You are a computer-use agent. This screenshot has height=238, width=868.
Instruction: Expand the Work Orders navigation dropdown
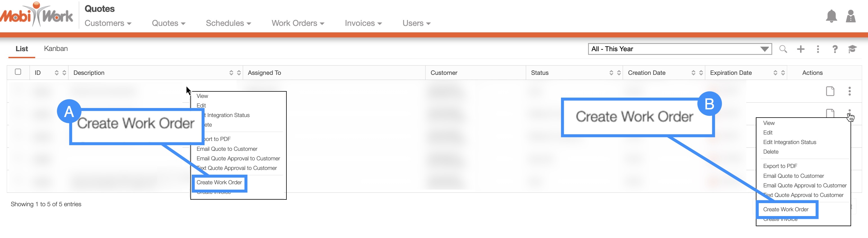(297, 23)
